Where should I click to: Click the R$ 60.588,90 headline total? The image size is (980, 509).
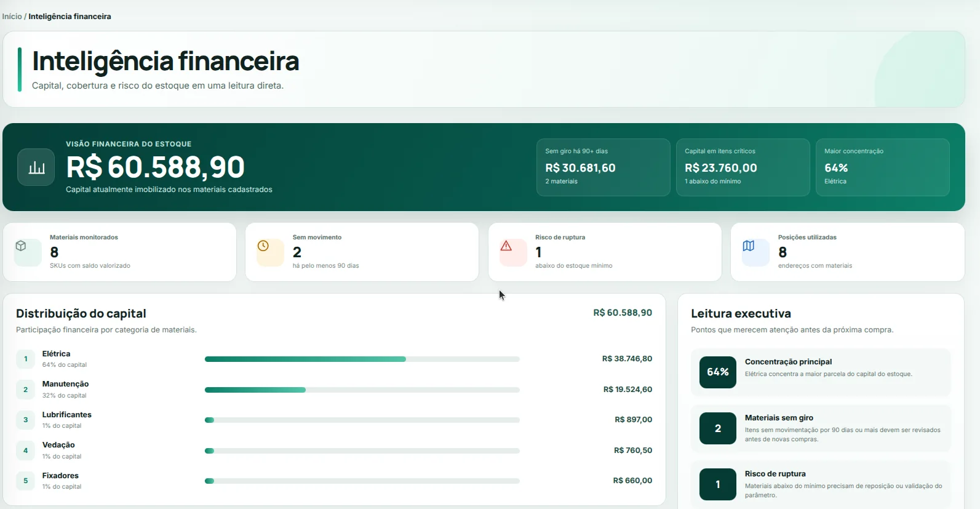[155, 167]
